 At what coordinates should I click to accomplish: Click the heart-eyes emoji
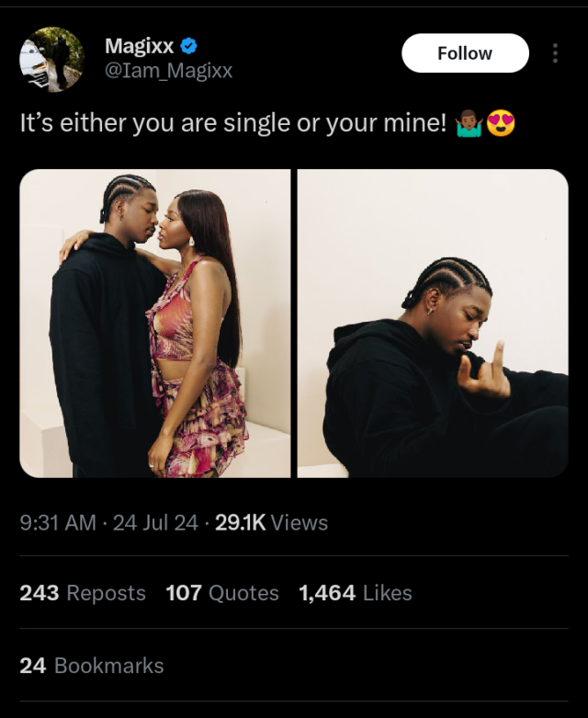[501, 123]
